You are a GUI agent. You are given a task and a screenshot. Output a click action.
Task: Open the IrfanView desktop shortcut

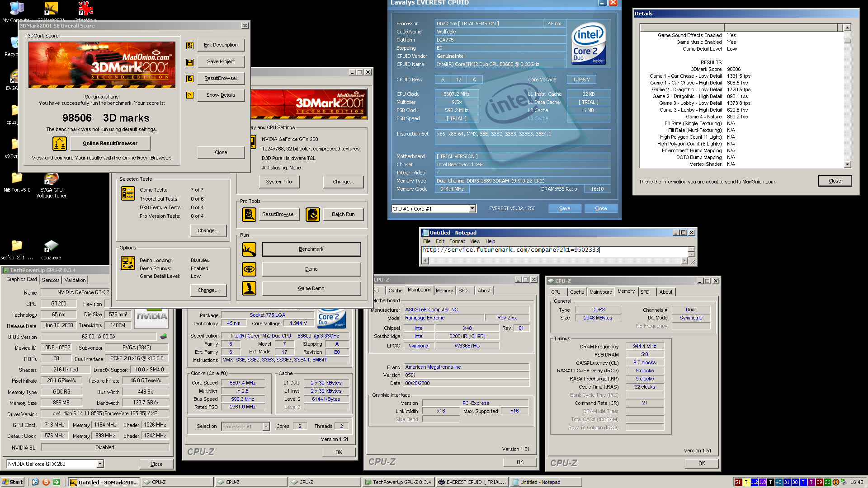[x=85, y=11]
